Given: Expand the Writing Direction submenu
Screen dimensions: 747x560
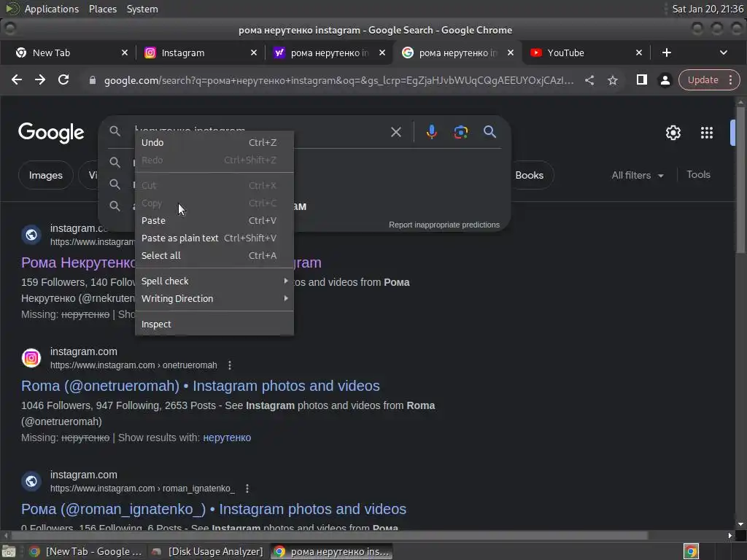Looking at the screenshot, I should pos(214,298).
